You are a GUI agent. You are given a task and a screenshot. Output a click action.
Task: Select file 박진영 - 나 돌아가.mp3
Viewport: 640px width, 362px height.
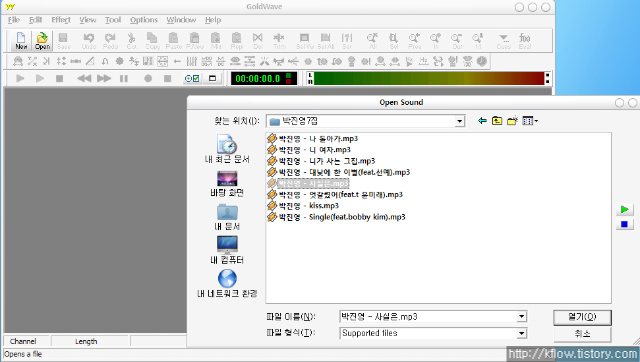point(313,139)
